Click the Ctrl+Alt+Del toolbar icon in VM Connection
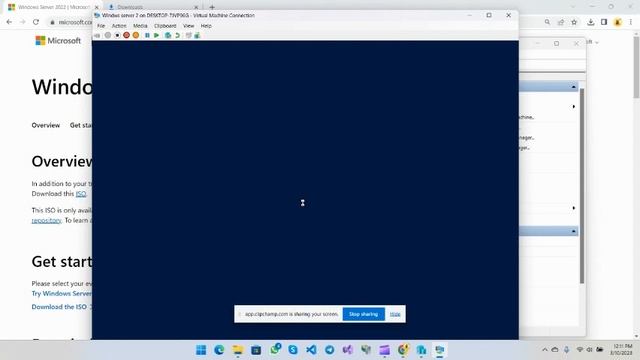Viewport: 640px width, 360px height. click(97, 36)
